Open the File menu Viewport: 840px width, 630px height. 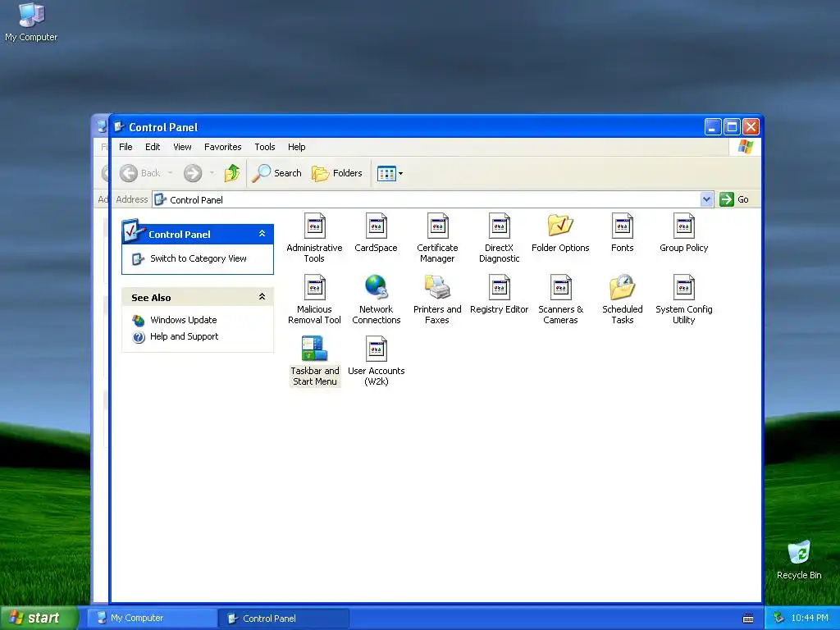click(126, 147)
